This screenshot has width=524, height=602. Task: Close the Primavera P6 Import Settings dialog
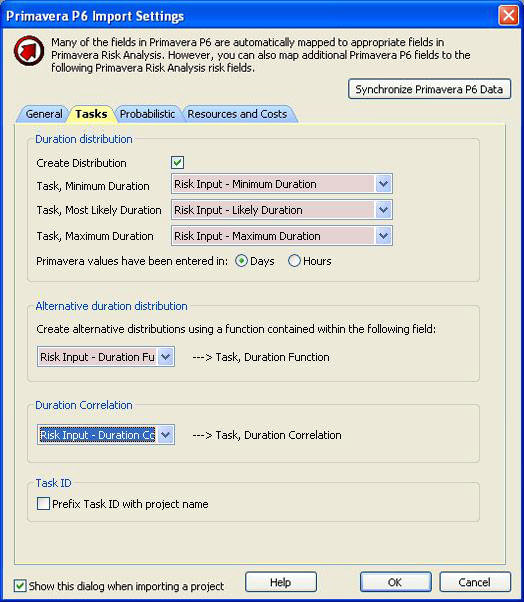pos(509,16)
